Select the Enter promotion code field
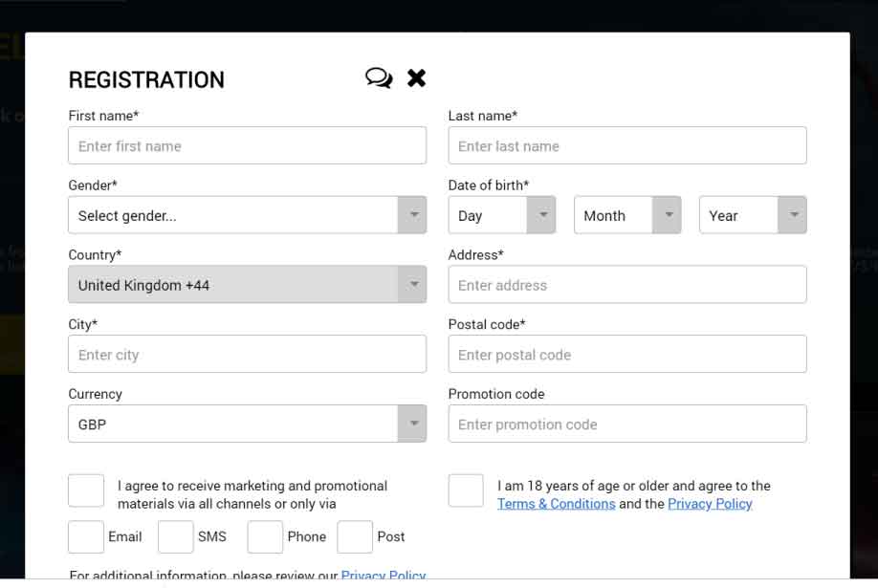The image size is (878, 588). pyautogui.click(x=627, y=424)
